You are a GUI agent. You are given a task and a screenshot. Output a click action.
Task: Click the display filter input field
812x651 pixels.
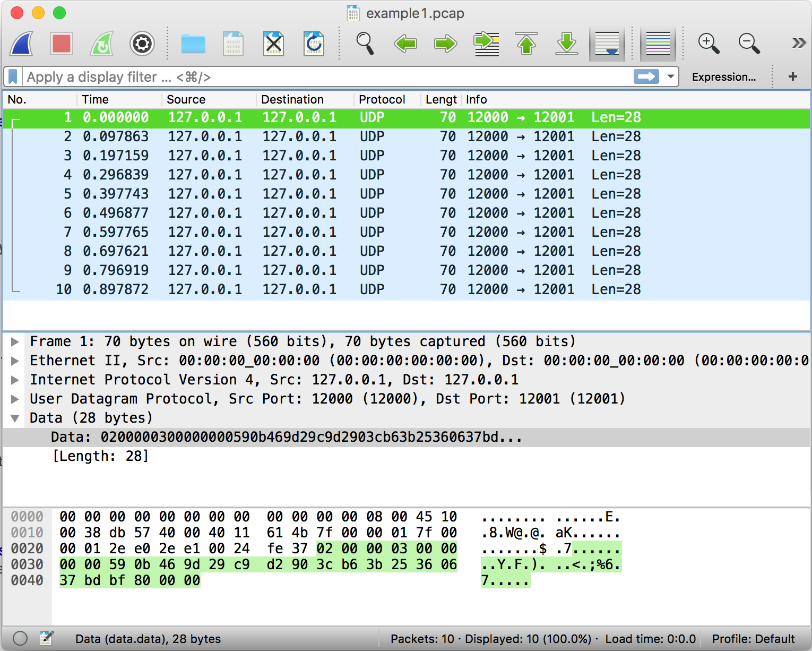[x=328, y=77]
